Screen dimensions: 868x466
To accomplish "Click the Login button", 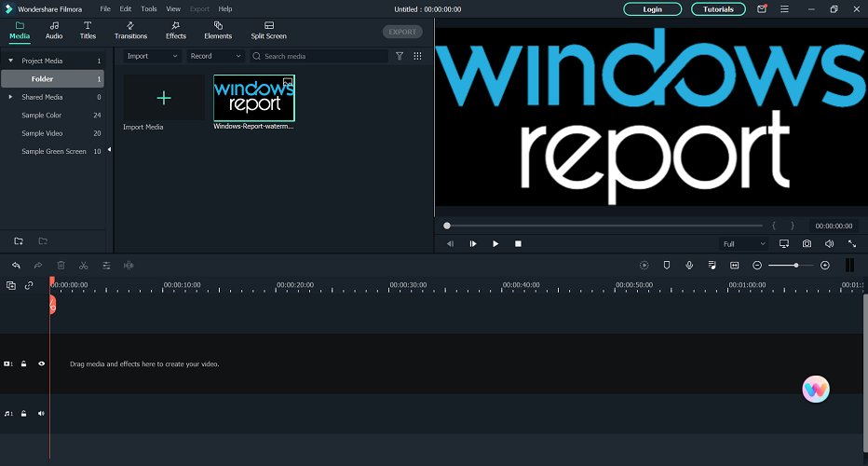I will (x=652, y=9).
